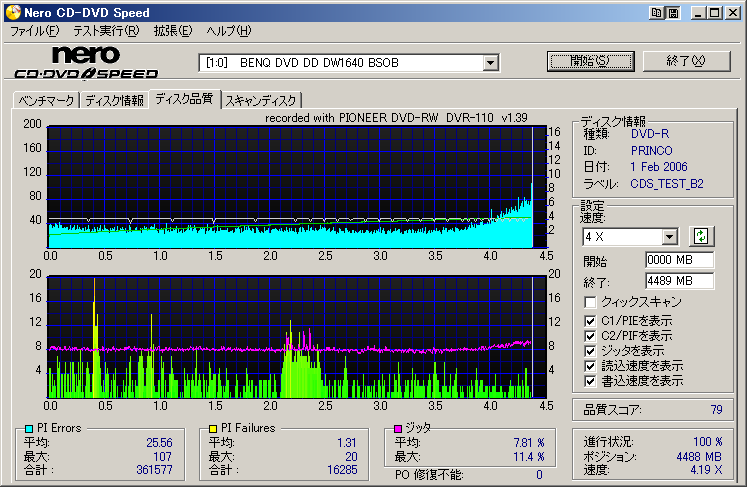Click the recorded with PIONEER DVD-RW text
The width and height of the screenshot is (747, 487).
click(396, 118)
